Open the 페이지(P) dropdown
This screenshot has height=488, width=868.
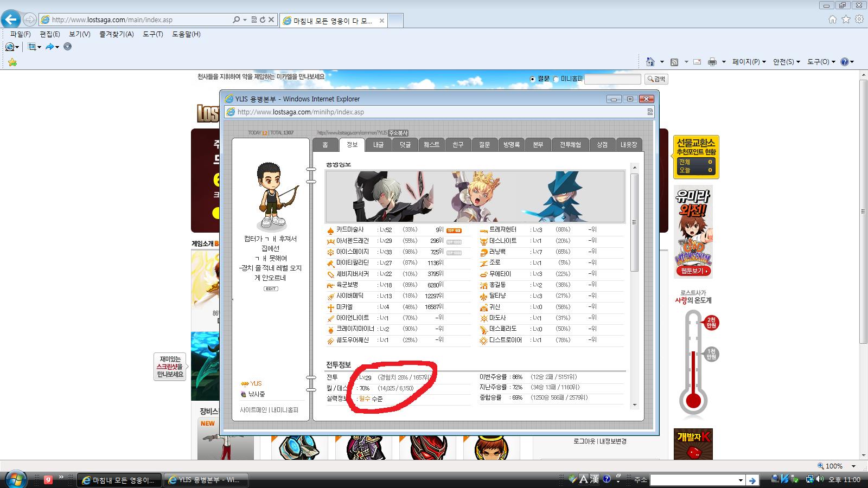(x=749, y=62)
